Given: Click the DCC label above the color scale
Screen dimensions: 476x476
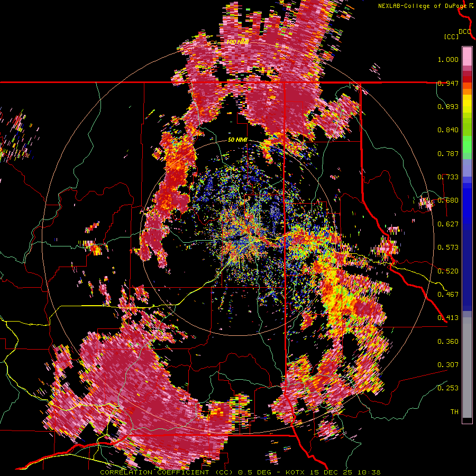Looking at the screenshot, I should pos(465,32).
